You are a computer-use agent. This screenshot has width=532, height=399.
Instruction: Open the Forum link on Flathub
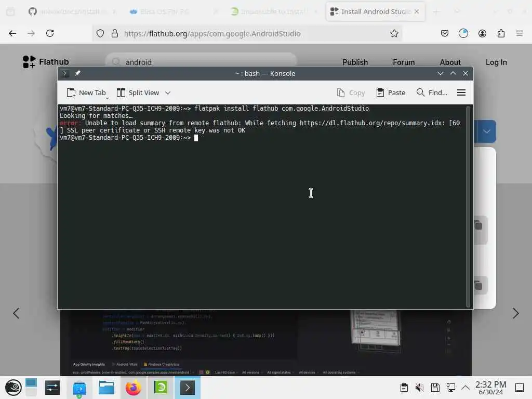(404, 62)
